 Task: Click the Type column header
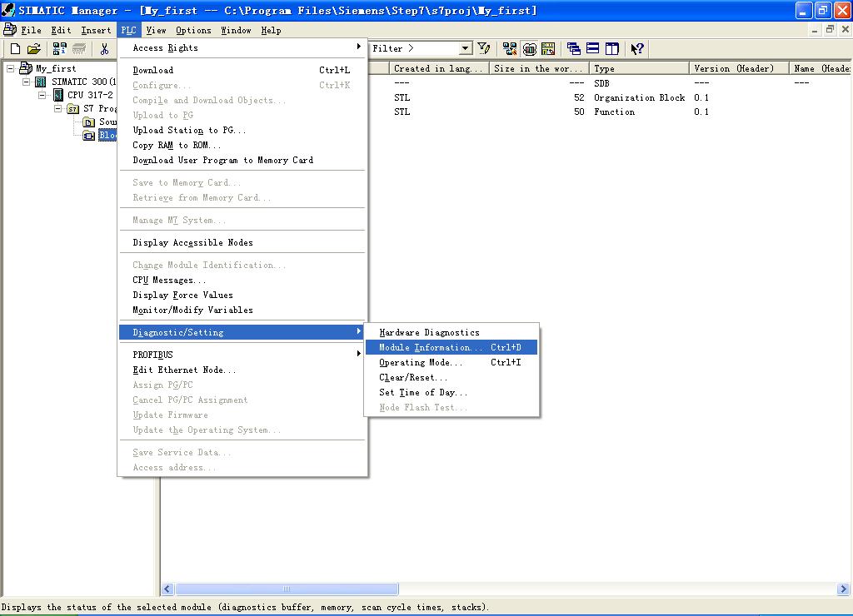point(639,68)
